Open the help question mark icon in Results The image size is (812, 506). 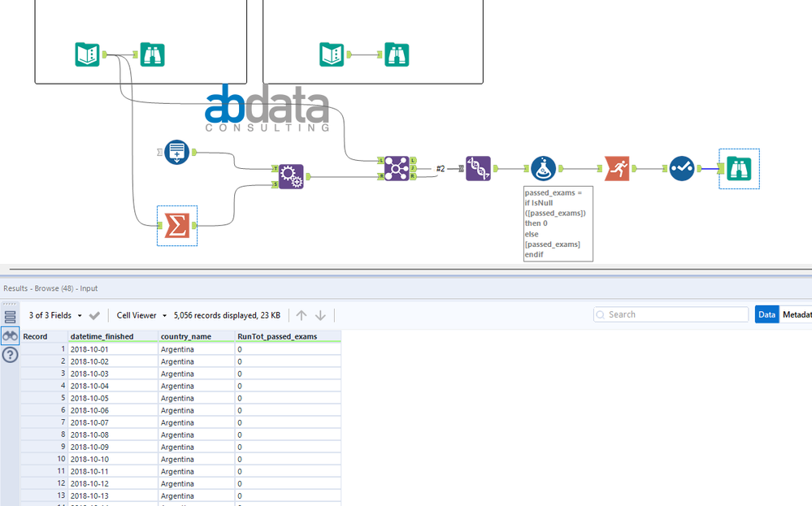pos(10,355)
